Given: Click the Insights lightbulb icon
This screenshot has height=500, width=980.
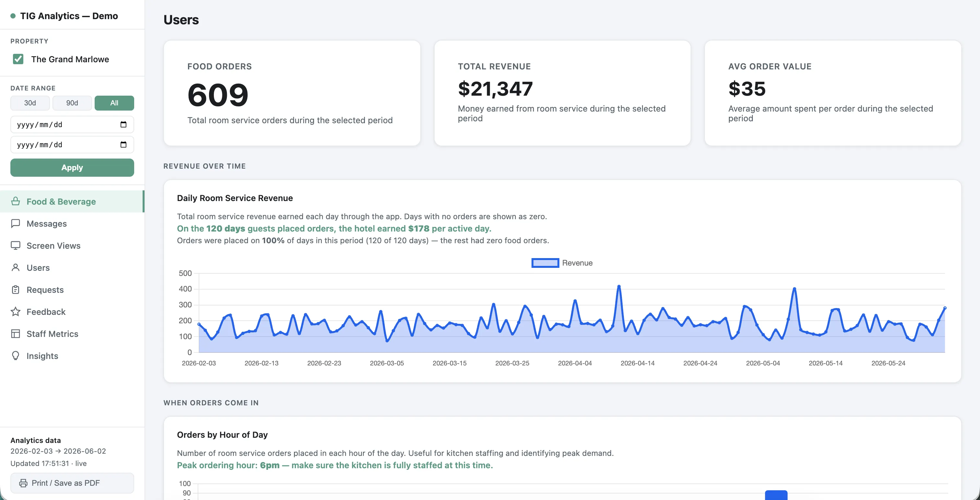Looking at the screenshot, I should (16, 356).
